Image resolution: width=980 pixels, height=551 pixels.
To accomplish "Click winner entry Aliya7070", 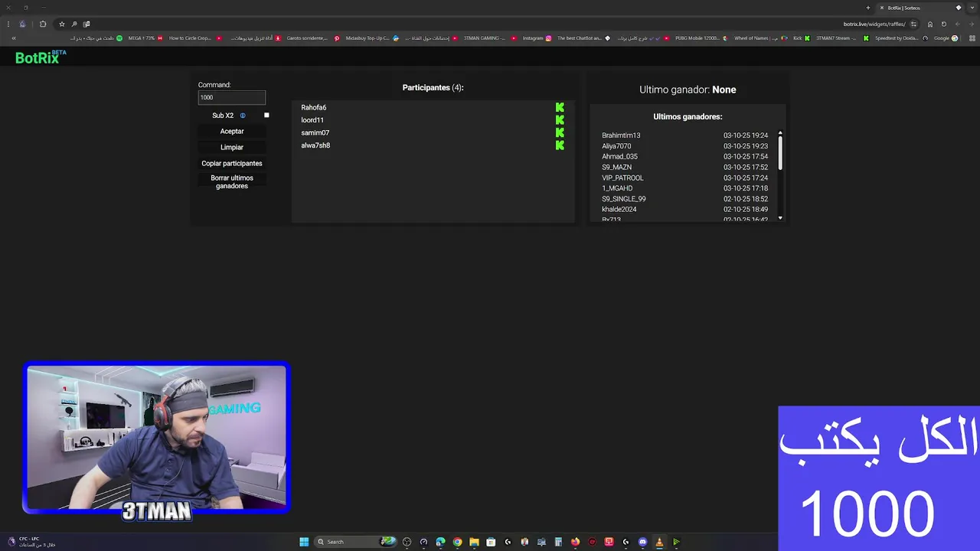I will (616, 146).
